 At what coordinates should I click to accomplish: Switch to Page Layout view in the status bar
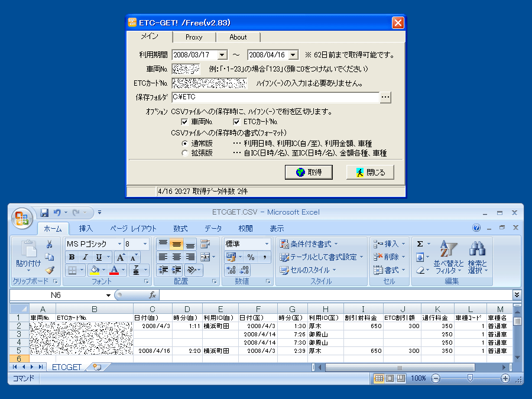(x=390, y=378)
